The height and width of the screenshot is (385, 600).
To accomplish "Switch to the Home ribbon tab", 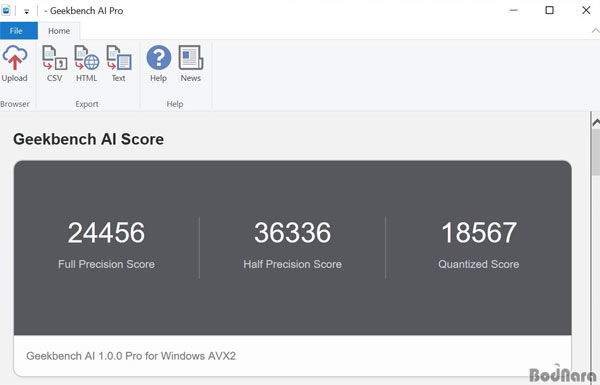I will click(59, 31).
